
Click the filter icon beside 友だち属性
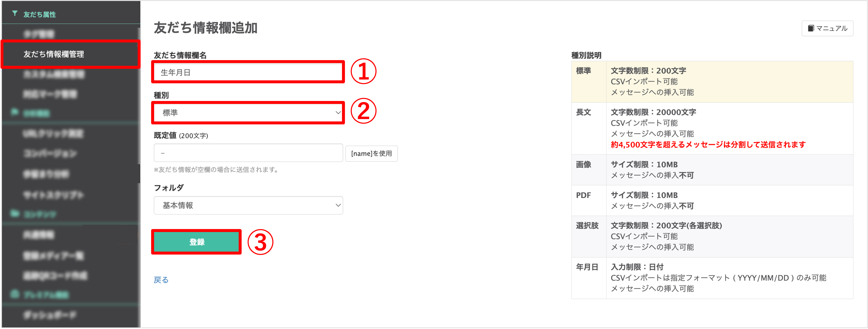point(15,13)
